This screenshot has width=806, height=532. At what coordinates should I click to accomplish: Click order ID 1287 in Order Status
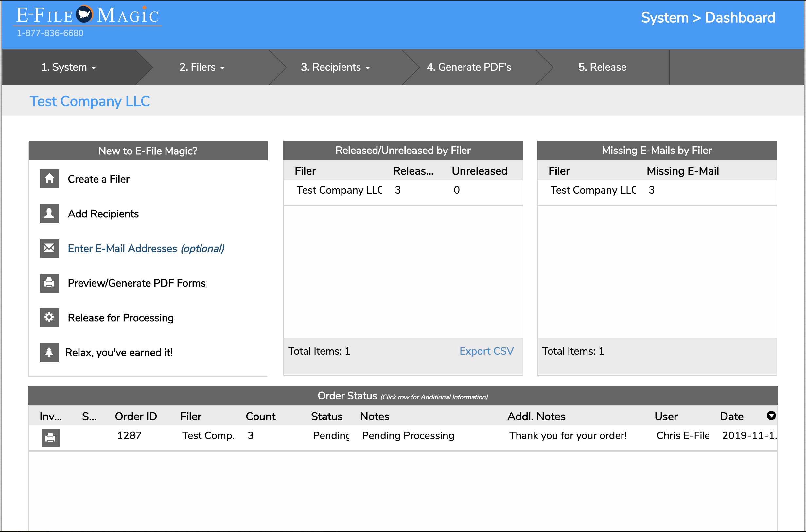tap(129, 435)
